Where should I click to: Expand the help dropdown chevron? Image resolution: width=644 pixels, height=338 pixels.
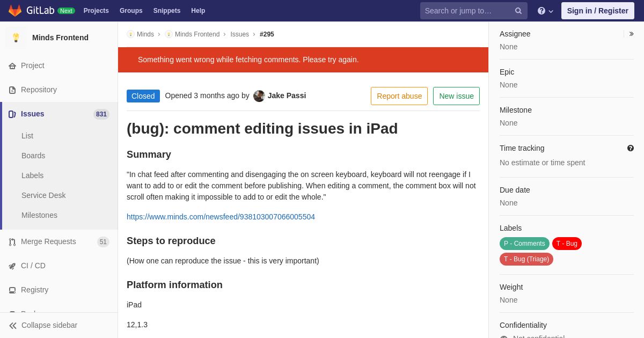[x=551, y=11]
